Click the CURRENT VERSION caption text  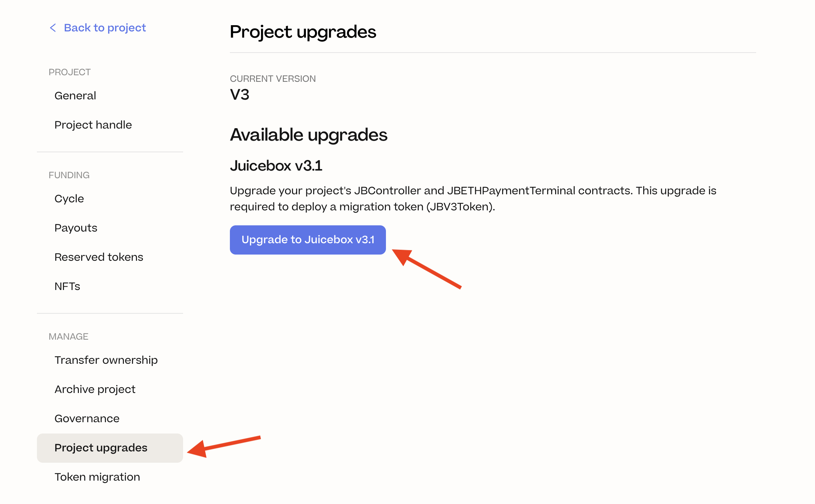click(x=273, y=78)
